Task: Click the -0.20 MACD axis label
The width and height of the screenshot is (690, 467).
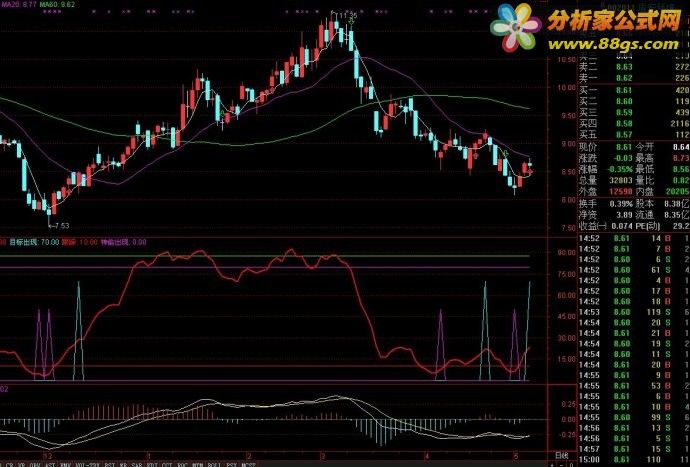Action: coord(566,435)
